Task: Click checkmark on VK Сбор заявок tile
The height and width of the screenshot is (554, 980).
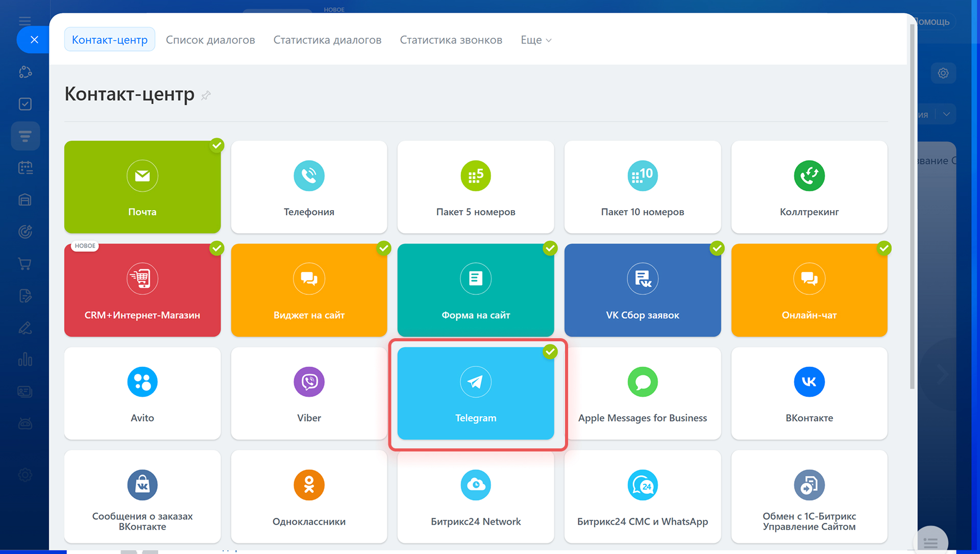Action: click(x=717, y=248)
